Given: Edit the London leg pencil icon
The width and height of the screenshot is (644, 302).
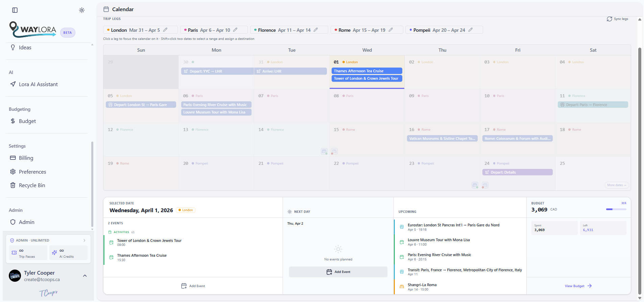Looking at the screenshot, I should (x=165, y=30).
